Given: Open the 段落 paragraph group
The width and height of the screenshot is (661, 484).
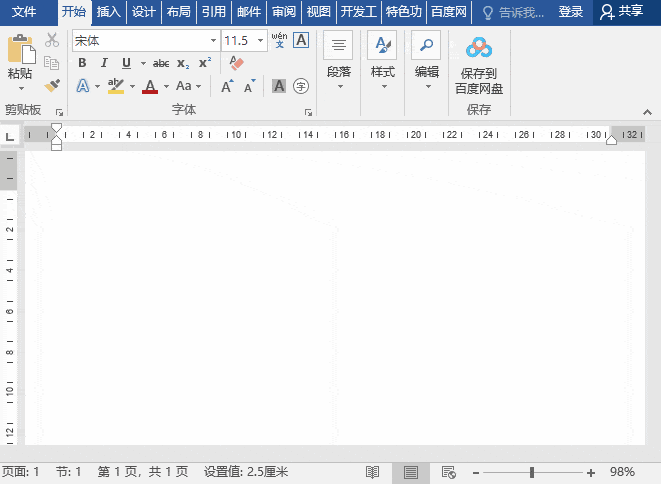Looking at the screenshot, I should point(339,61).
